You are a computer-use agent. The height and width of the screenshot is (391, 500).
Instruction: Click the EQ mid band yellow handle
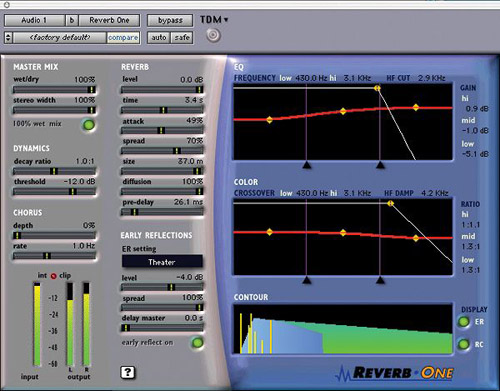click(x=343, y=111)
